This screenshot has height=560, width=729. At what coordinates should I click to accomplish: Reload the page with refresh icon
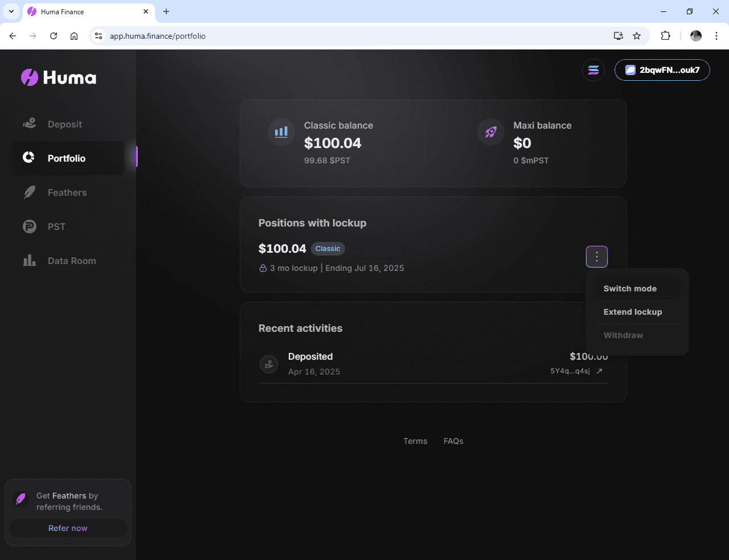[x=54, y=36]
